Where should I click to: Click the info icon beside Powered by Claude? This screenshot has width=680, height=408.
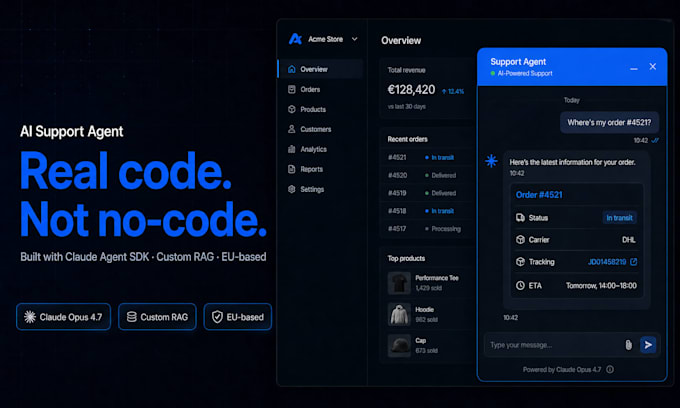click(610, 369)
